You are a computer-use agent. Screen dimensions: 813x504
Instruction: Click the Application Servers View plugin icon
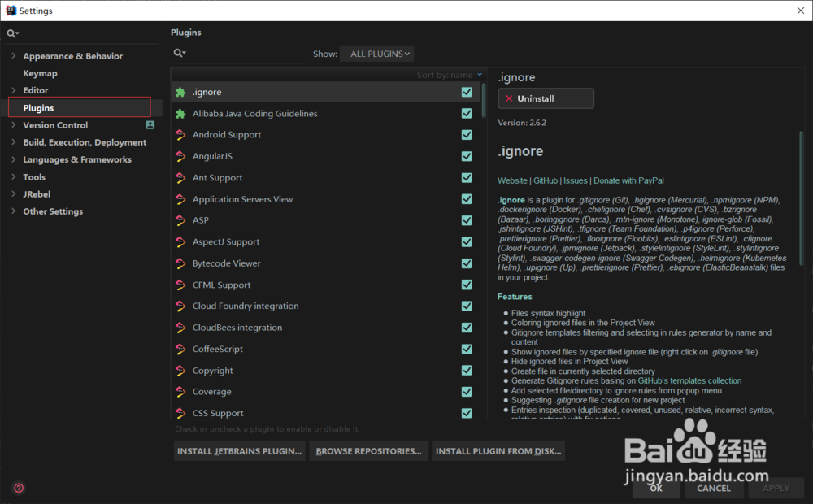(x=180, y=199)
